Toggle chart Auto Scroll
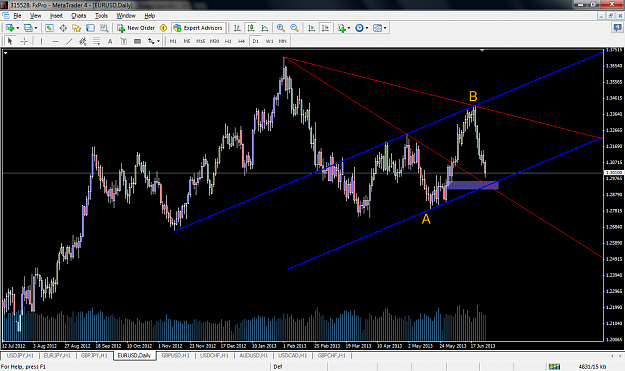625x371 pixels. [311, 28]
